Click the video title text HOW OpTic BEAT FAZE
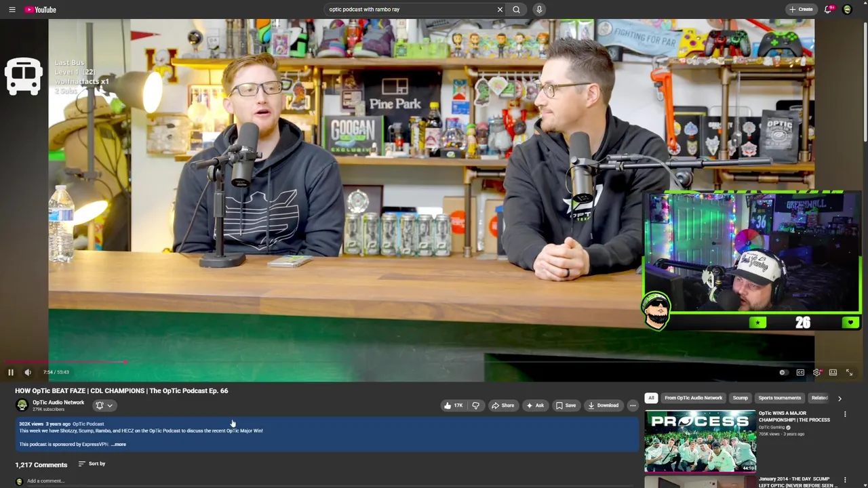Viewport: 868px width, 488px height. [121, 390]
